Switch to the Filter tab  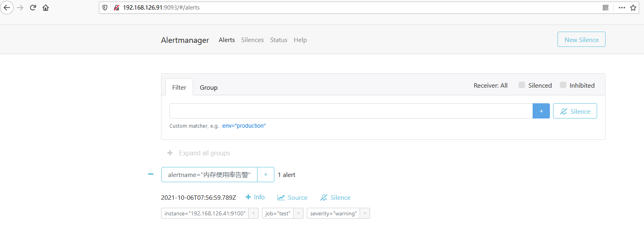(179, 87)
